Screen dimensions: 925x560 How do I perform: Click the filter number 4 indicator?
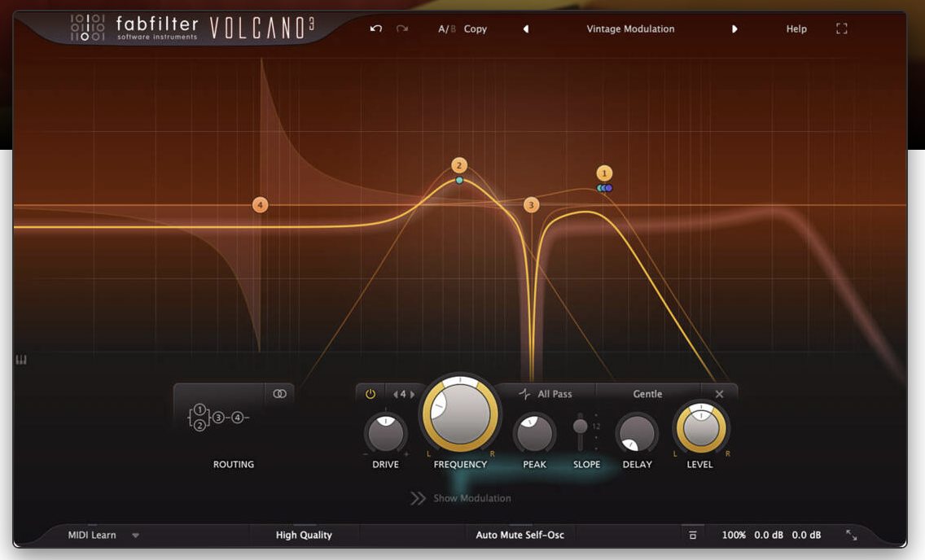point(404,394)
